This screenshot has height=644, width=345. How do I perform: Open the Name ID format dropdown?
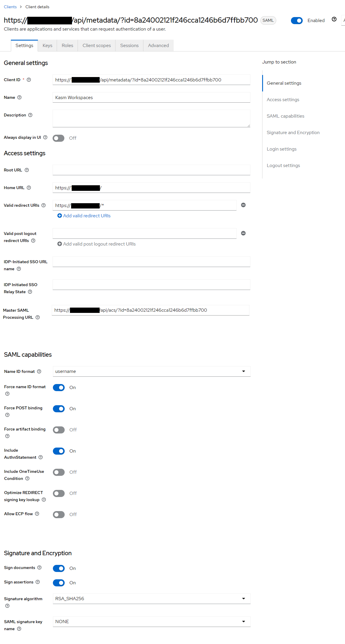point(151,371)
